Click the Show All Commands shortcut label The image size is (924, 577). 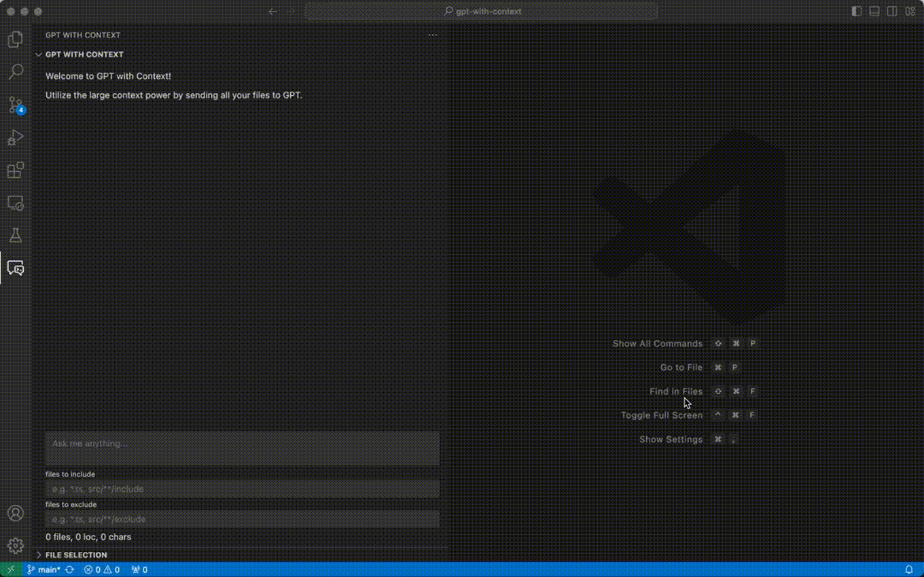pyautogui.click(x=658, y=344)
